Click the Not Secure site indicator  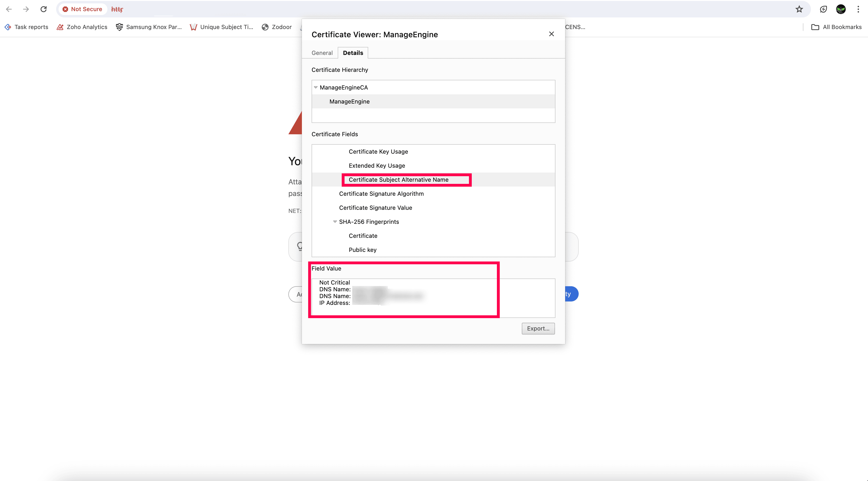(x=82, y=9)
